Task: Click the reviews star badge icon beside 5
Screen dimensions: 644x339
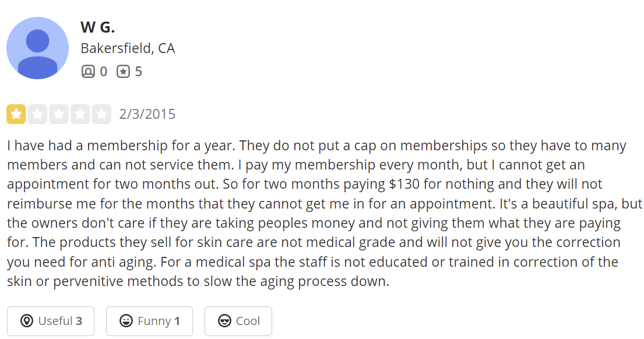Action: (122, 72)
